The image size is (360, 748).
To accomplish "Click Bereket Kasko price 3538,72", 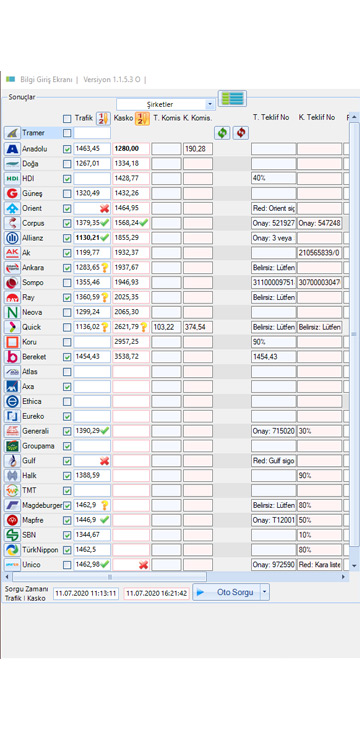I will tap(131, 356).
